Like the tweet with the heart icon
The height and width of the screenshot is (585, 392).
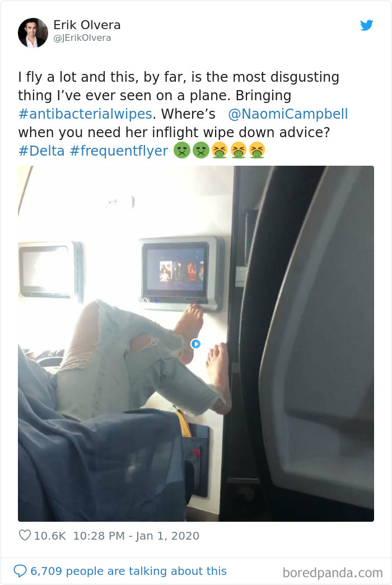click(25, 535)
